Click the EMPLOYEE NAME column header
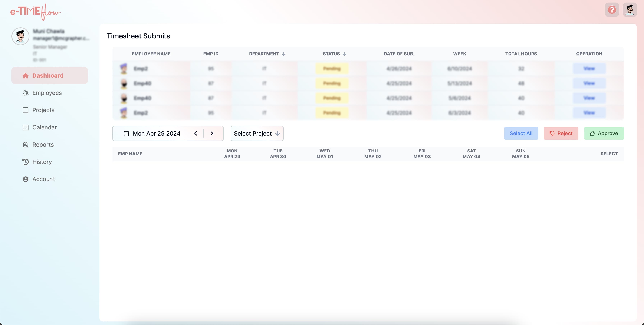The width and height of the screenshot is (644, 325). point(151,54)
